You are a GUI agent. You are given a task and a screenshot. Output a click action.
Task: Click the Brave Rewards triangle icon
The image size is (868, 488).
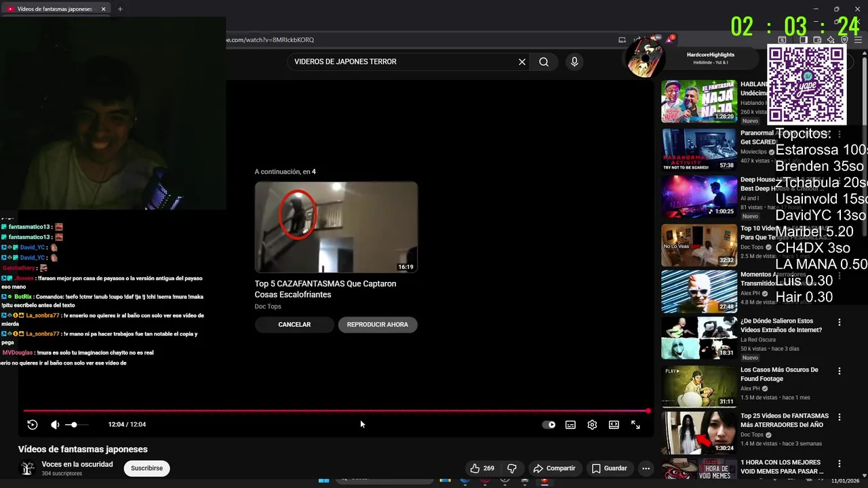point(670,39)
